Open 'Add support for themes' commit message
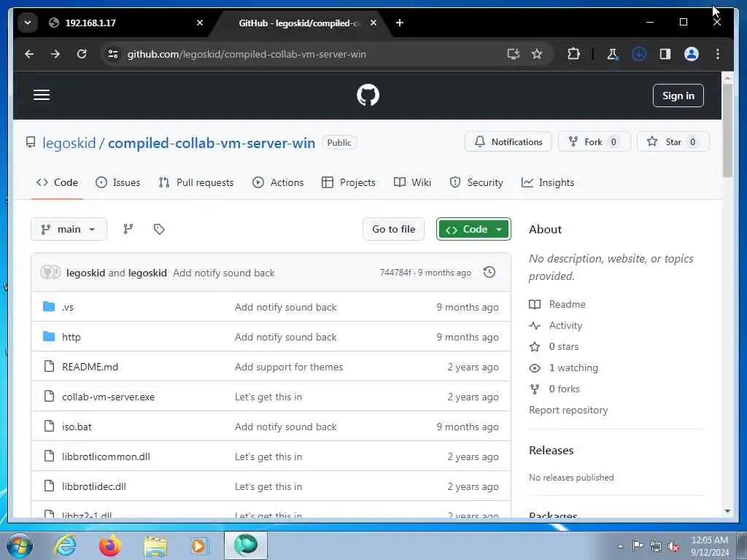Viewport: 747px width, 560px height. coord(289,367)
